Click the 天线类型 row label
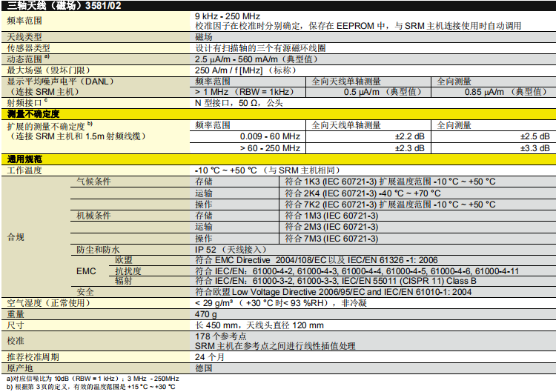This screenshot has height=392, width=556. click(x=24, y=36)
